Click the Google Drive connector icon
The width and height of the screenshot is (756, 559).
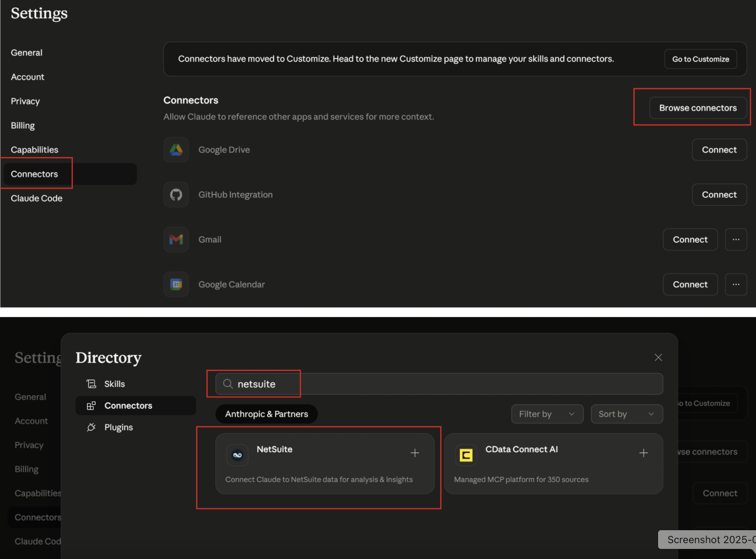tap(176, 149)
